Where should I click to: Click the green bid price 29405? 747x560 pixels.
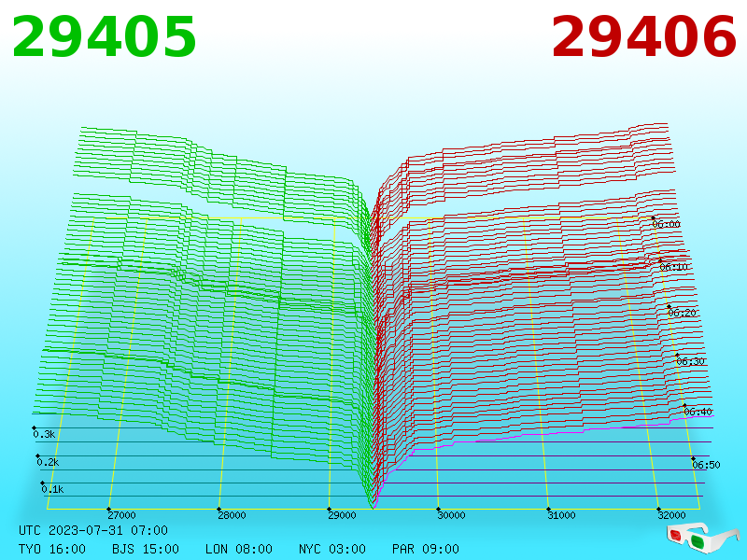point(104,37)
